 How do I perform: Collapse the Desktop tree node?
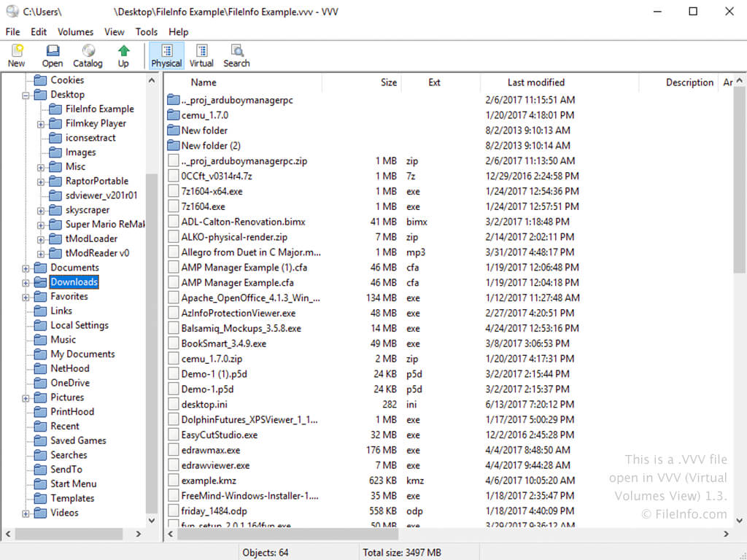26,96
